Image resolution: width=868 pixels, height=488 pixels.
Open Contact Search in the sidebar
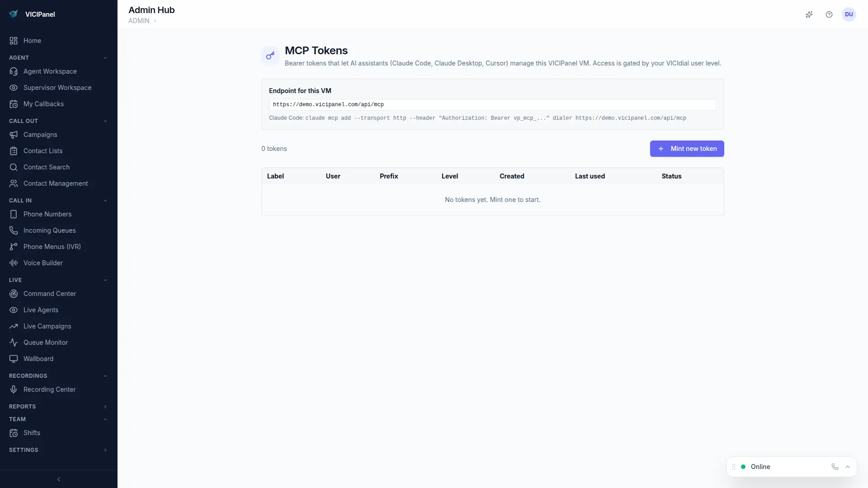(46, 167)
